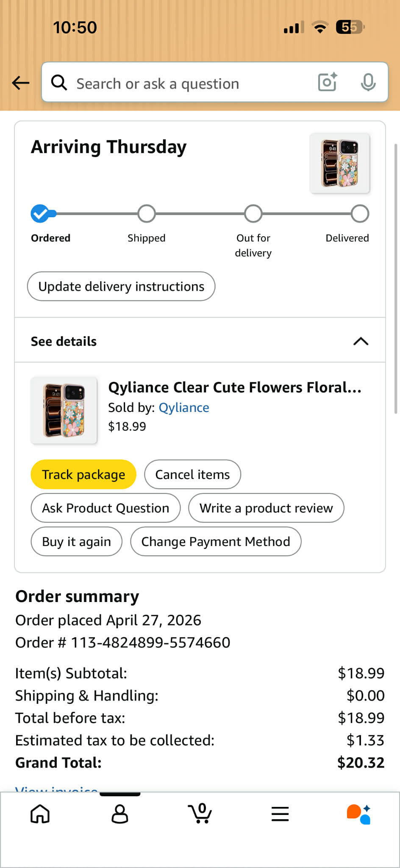Open the account profile icon
Screen dimensions: 400x868
coord(120,814)
